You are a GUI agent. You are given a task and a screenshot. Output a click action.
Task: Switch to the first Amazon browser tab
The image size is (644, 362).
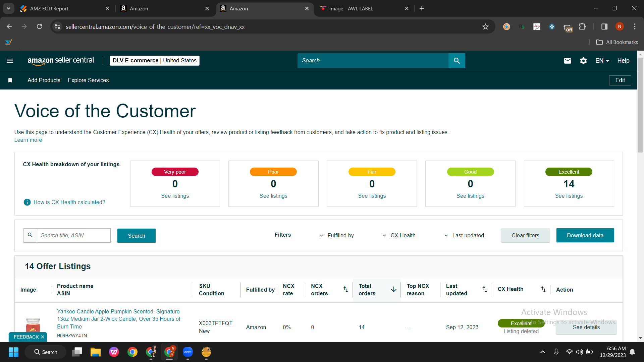coord(164,8)
